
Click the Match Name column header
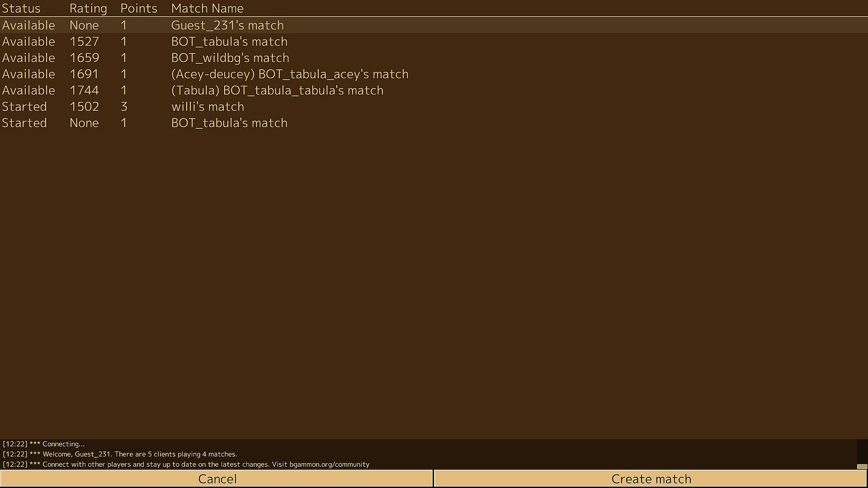click(x=207, y=8)
